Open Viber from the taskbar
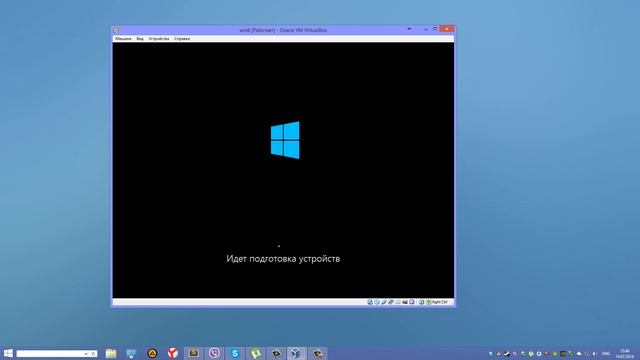 (x=214, y=353)
